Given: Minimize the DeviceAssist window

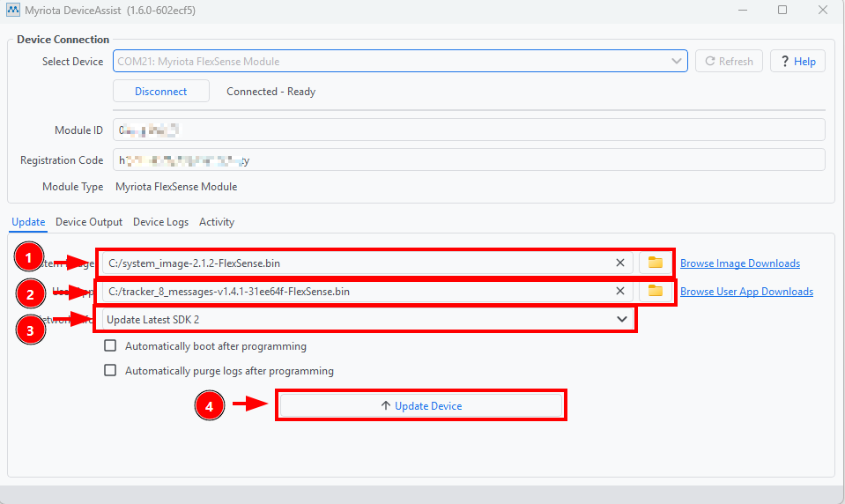Looking at the screenshot, I should (x=743, y=10).
